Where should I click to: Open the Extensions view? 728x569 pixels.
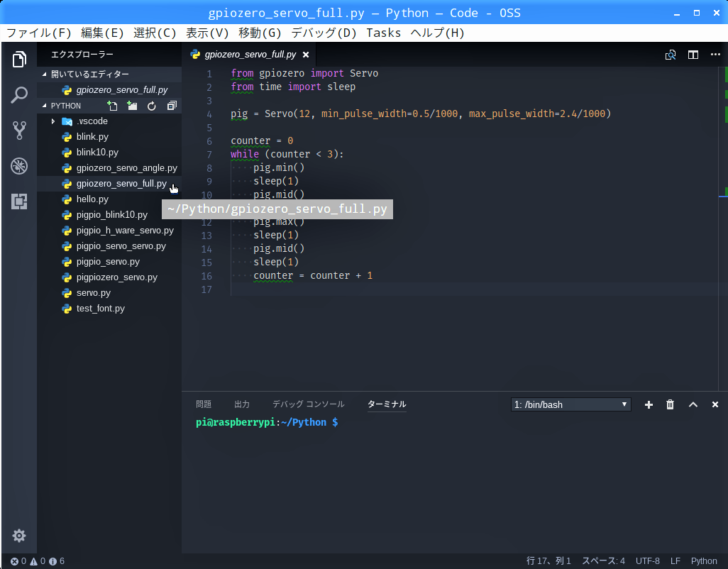[x=19, y=201]
